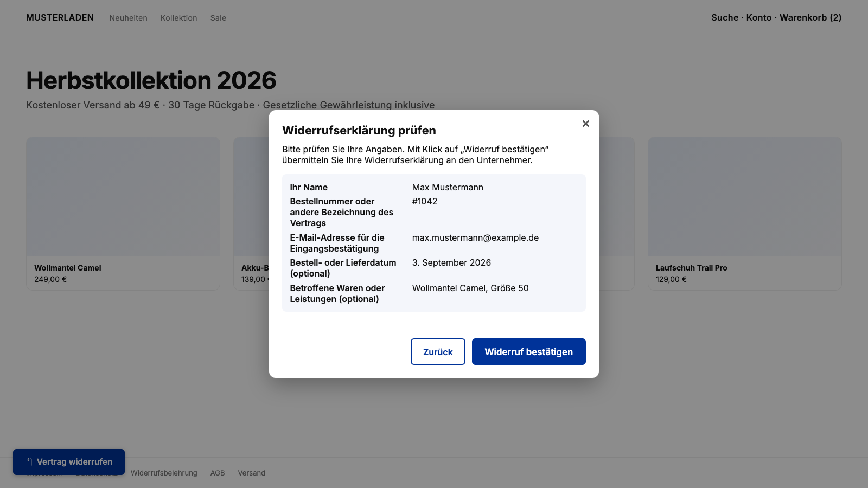
Task: Open the Widerrufsbelehrung footer link
Action: [164, 473]
